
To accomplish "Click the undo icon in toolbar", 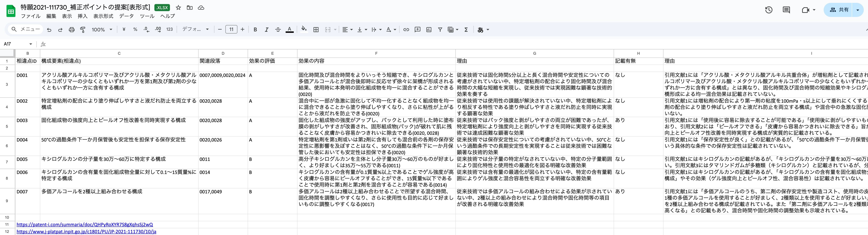I will 49,30.
